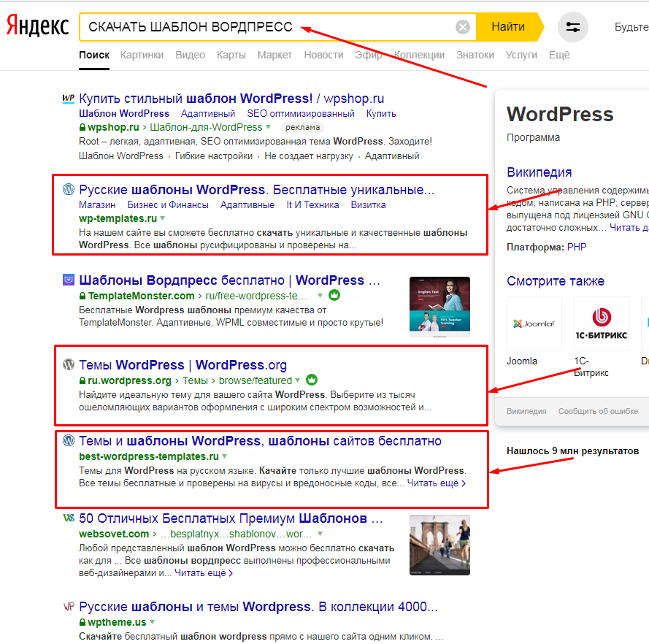This screenshot has height=644, width=649.
Task: Click the wp-templates.ru WordPress favicon
Action: [x=69, y=189]
